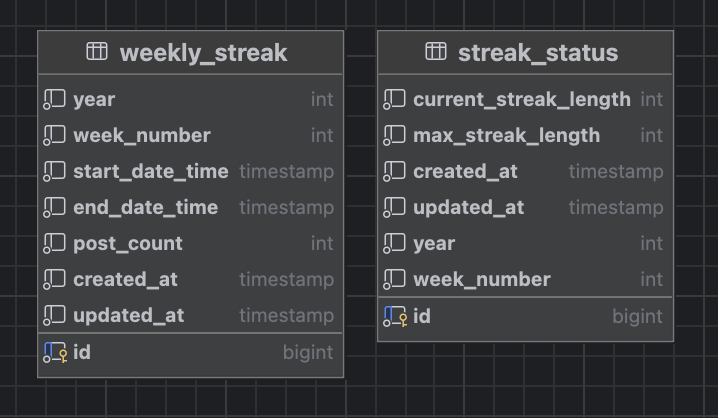This screenshot has height=418, width=718.
Task: Click the table icon beside weekly_streak title
Action: [x=97, y=51]
